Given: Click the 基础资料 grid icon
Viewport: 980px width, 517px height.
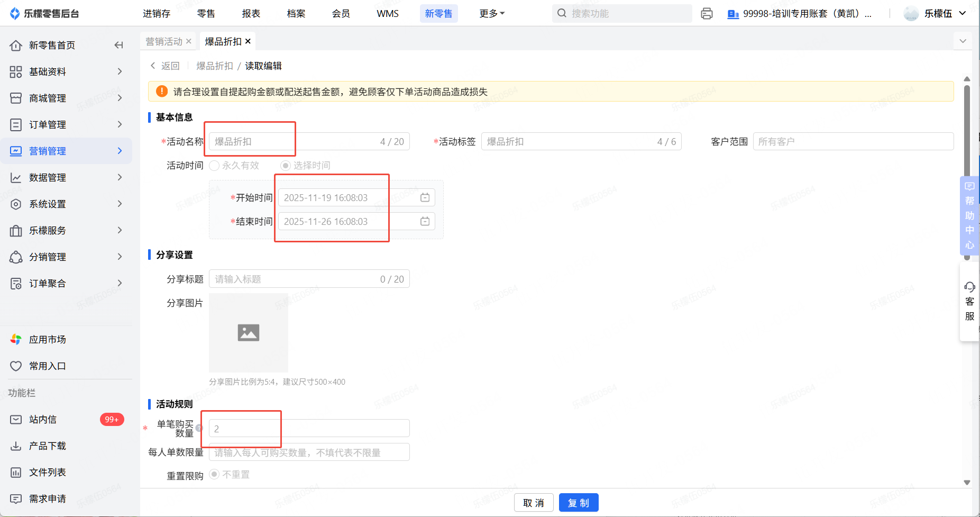Looking at the screenshot, I should pos(16,72).
